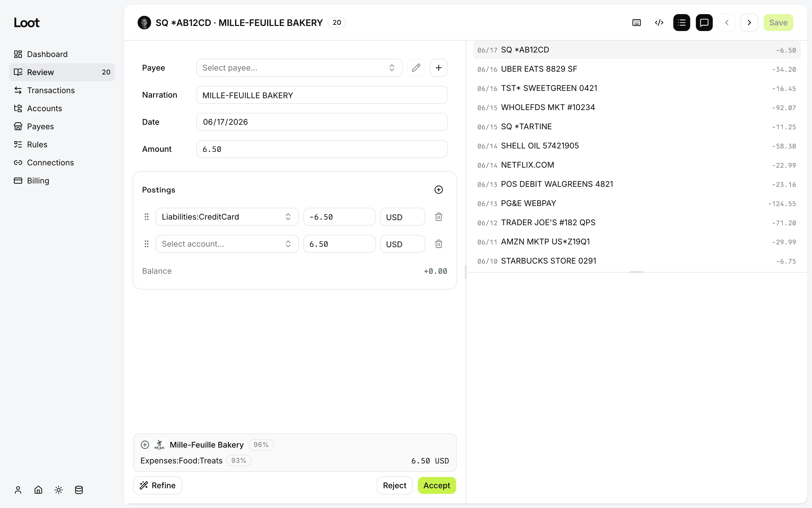Open Connections in sidebar
The width and height of the screenshot is (812, 508).
[62, 163]
